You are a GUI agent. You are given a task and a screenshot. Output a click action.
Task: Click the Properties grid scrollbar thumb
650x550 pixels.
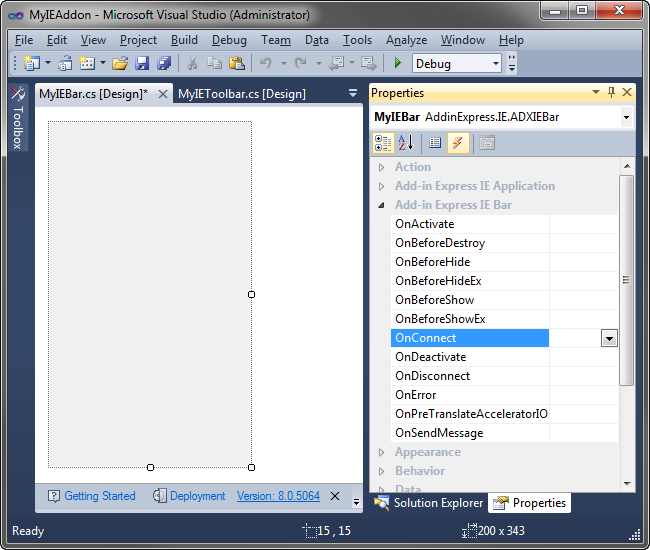(x=626, y=281)
